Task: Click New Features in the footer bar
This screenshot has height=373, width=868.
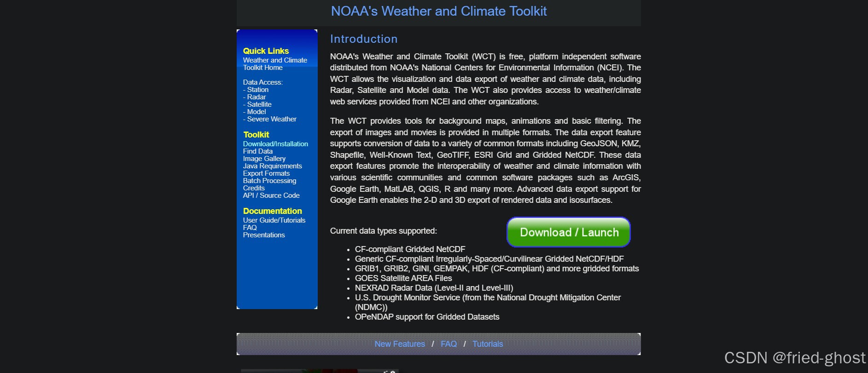Action: [400, 344]
